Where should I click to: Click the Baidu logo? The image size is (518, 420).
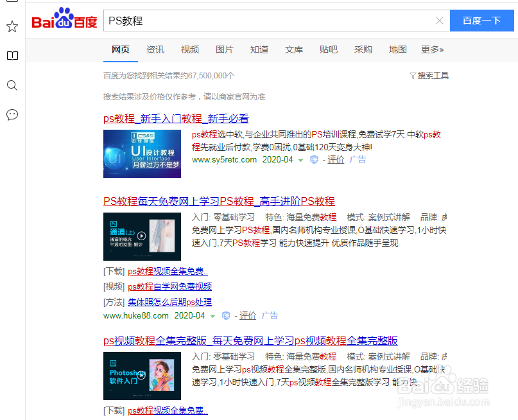[64, 19]
